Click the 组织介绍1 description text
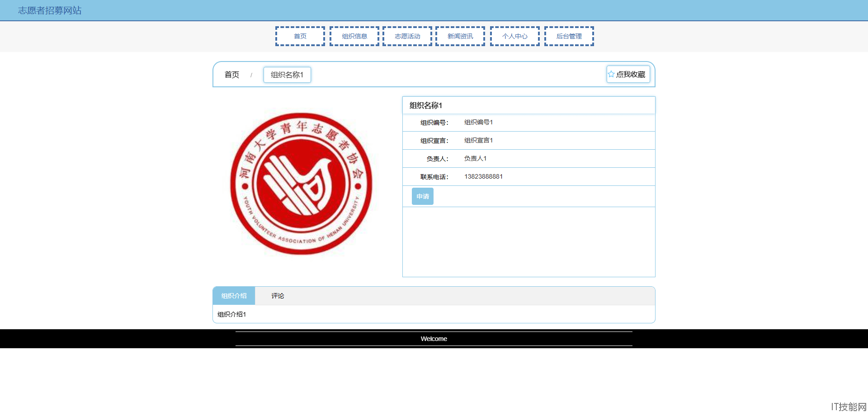Viewport: 868px width, 412px height. tap(232, 314)
